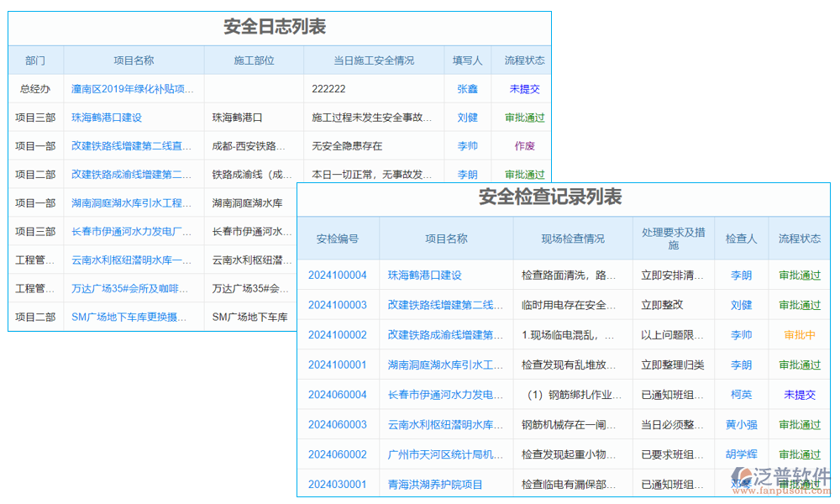Click 未提交 status of record 2024060004
This screenshot has height=504, width=840.
coord(799,394)
